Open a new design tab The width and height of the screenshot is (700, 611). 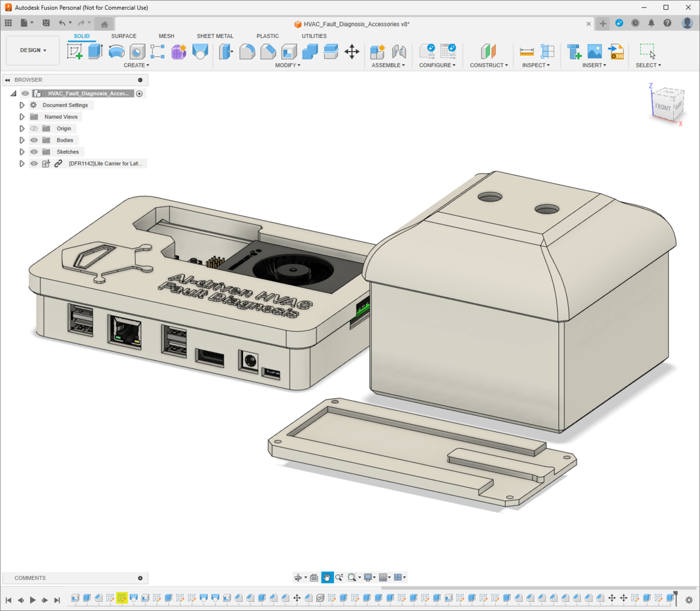603,24
